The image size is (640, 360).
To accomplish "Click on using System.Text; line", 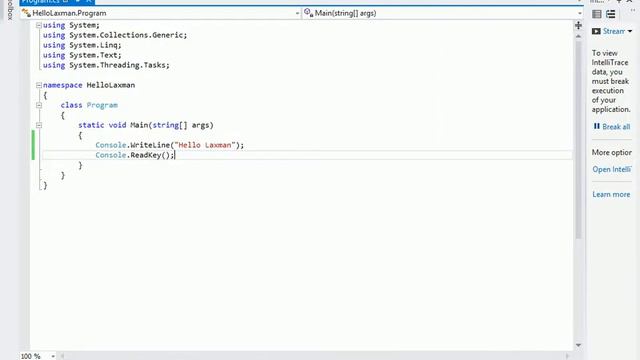I will [82, 55].
